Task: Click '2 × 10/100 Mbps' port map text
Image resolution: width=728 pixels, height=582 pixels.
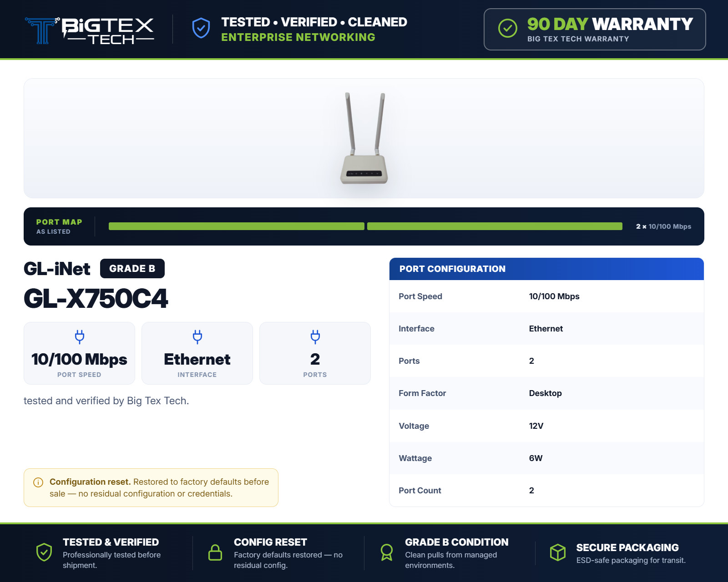Action: point(663,226)
